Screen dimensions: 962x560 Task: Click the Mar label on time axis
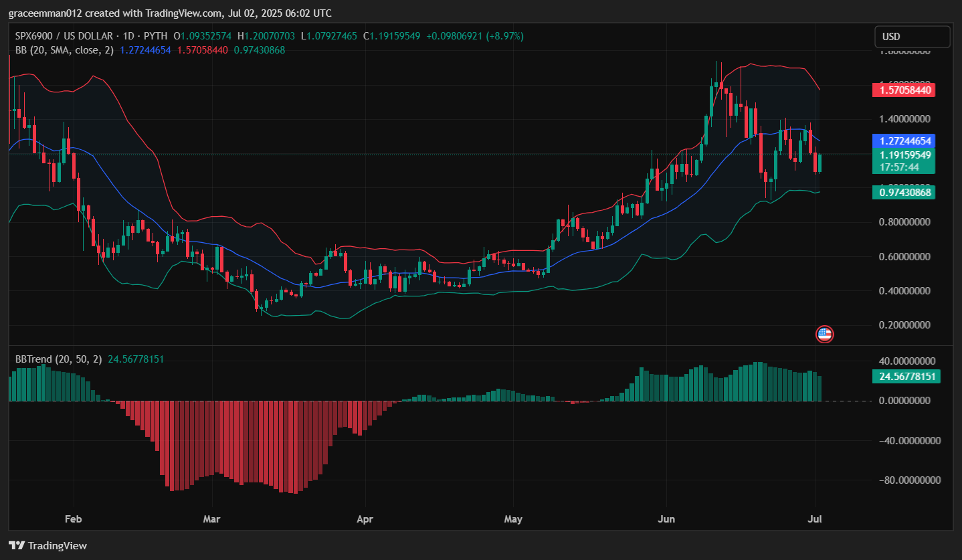[212, 519]
